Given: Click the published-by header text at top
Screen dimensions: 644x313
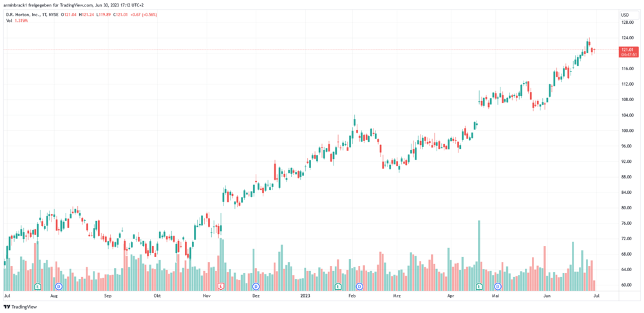Looking at the screenshot, I should pos(73,5).
